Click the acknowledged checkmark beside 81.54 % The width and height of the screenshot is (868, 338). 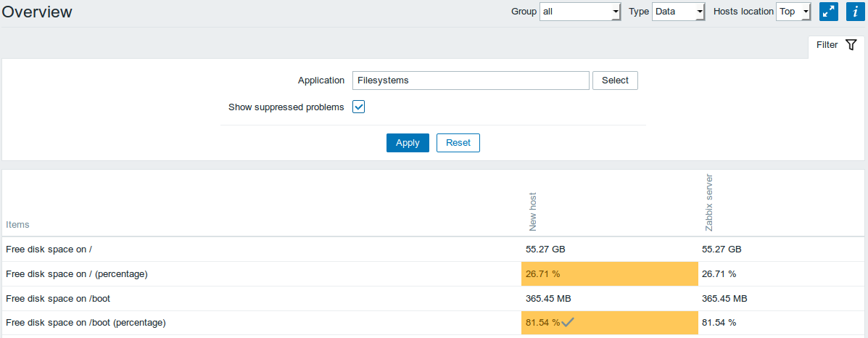(567, 323)
